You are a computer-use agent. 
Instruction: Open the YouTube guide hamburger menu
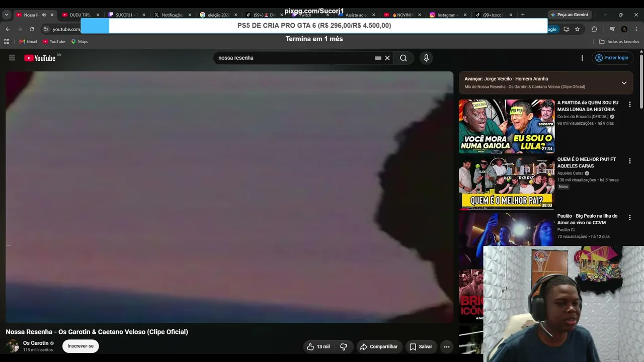[12, 58]
